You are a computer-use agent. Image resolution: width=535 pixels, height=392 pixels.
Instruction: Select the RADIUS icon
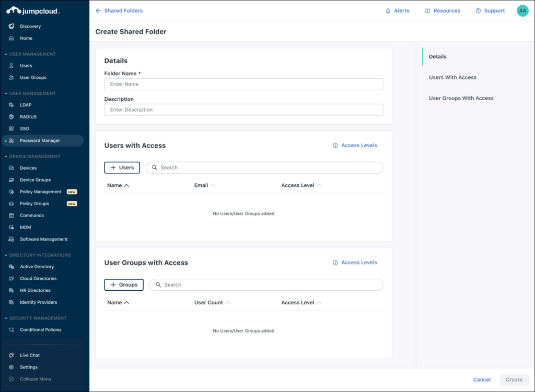[x=11, y=116]
